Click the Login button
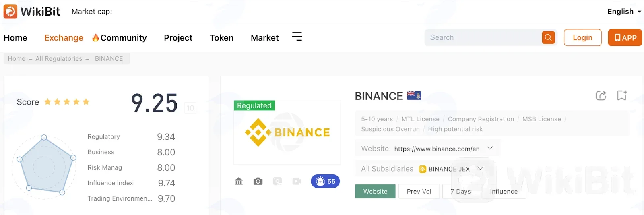The image size is (644, 215). 582,37
